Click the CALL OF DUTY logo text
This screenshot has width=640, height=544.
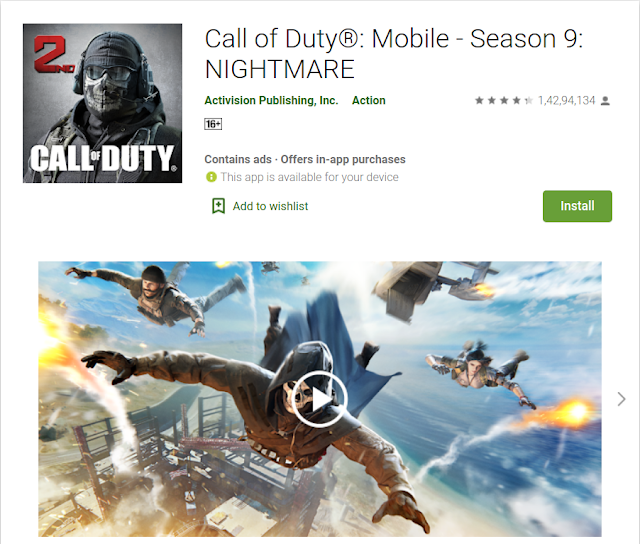[103, 158]
